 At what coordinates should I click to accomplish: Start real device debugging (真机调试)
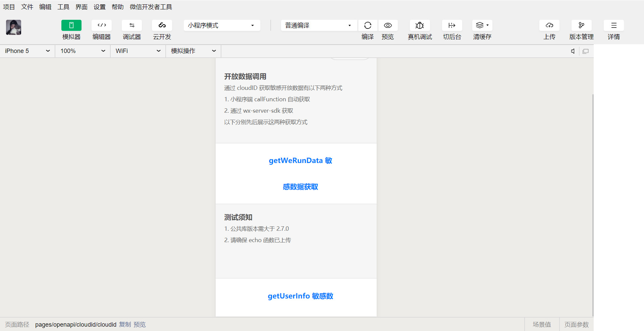(420, 25)
